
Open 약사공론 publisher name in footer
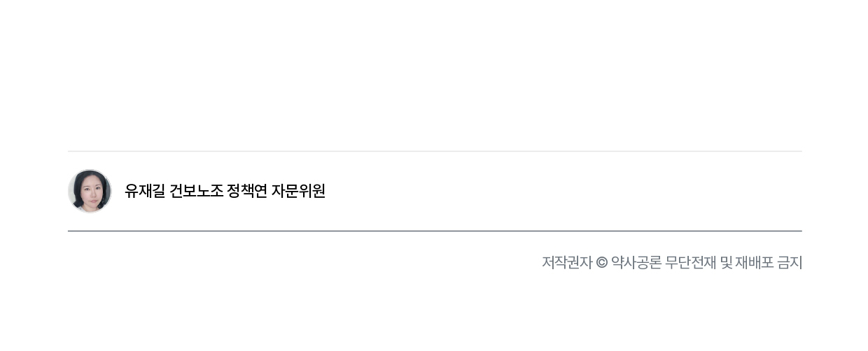636,263
